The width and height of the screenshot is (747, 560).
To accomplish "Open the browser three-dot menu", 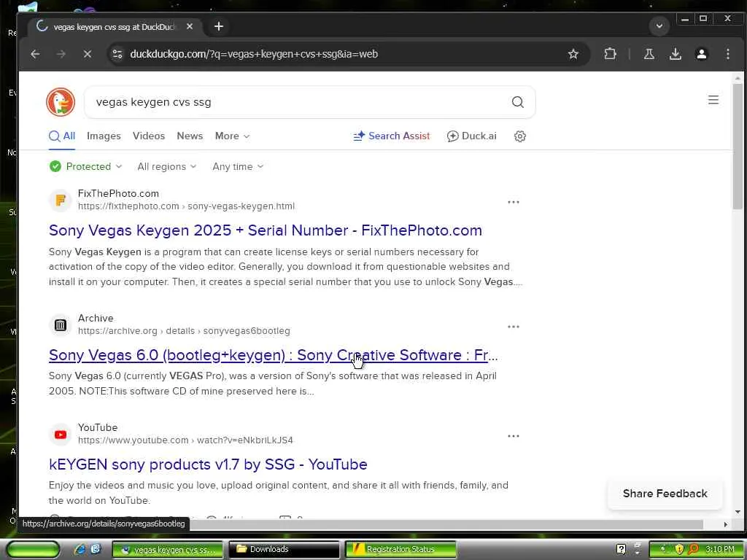I will [727, 54].
